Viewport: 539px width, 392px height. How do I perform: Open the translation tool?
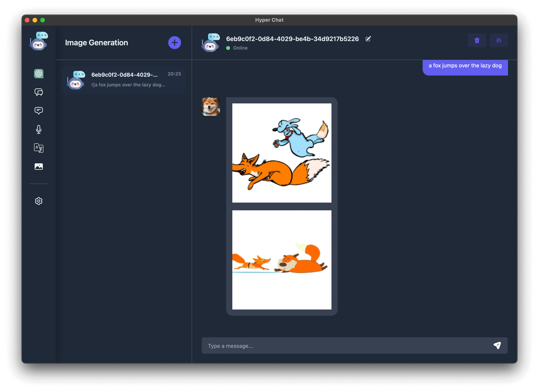(x=39, y=148)
